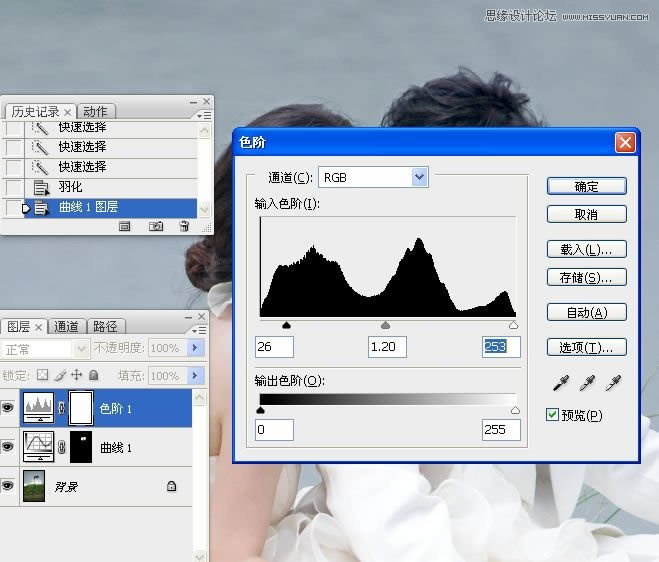659x562 pixels.
Task: Click the lock image pixels brush icon
Action: coord(58,376)
